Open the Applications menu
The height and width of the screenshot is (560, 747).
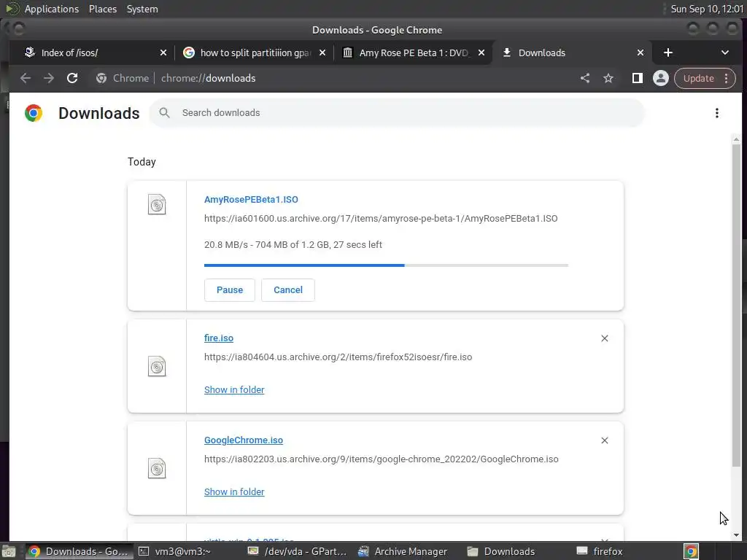(52, 9)
